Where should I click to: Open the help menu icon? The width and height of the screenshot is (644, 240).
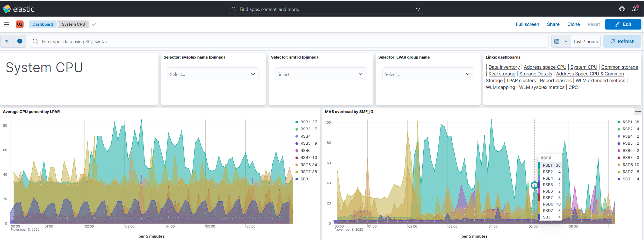[x=622, y=9]
